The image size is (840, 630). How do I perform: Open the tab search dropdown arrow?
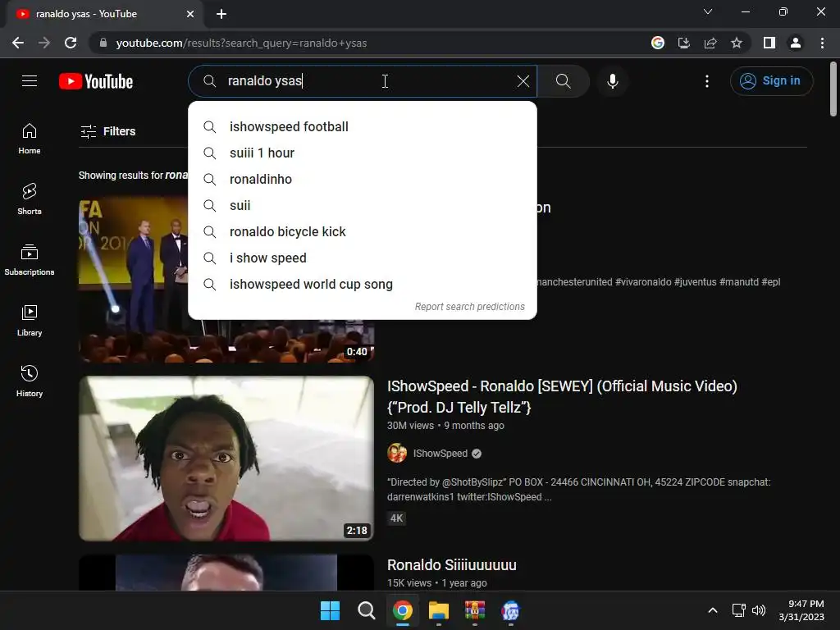click(708, 11)
